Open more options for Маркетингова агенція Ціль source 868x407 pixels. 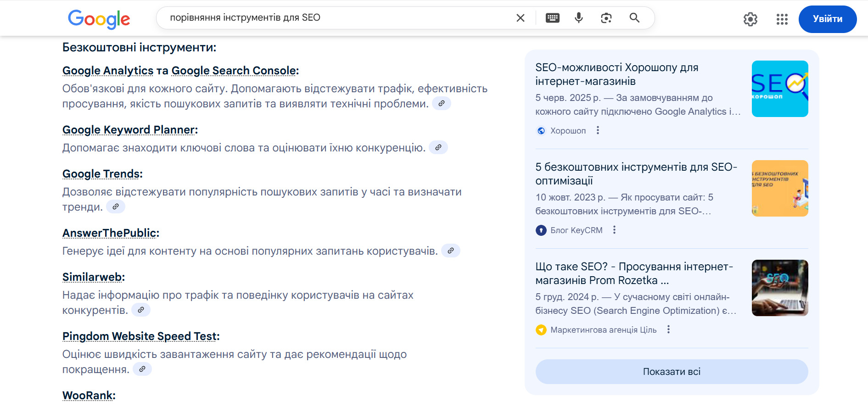668,329
